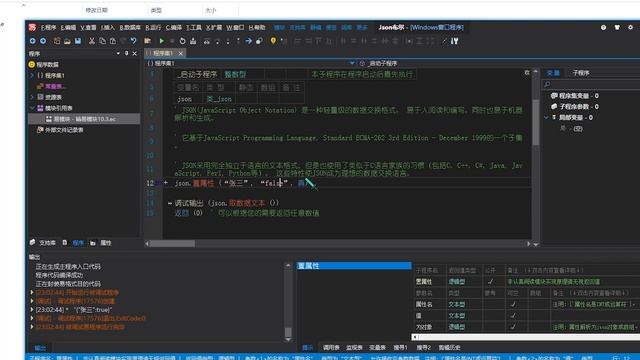
Task: Switch to the 属性 bottom-left tab
Action: point(101,243)
